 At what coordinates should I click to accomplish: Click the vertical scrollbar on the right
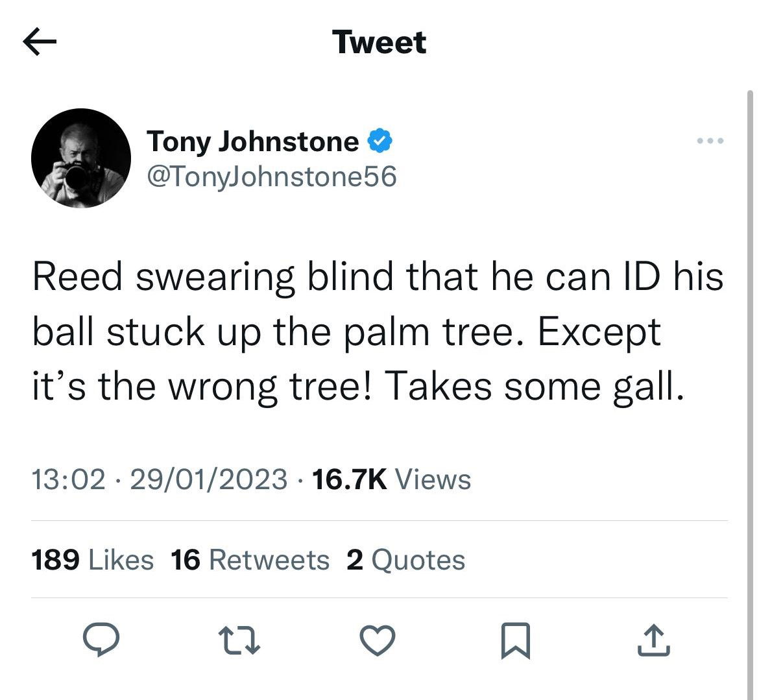click(751, 324)
